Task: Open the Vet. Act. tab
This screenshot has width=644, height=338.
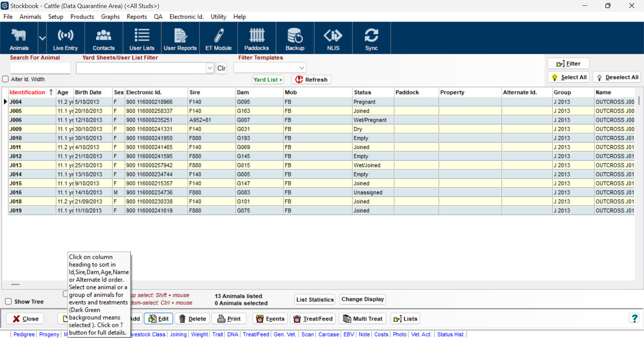Action: click(421, 334)
